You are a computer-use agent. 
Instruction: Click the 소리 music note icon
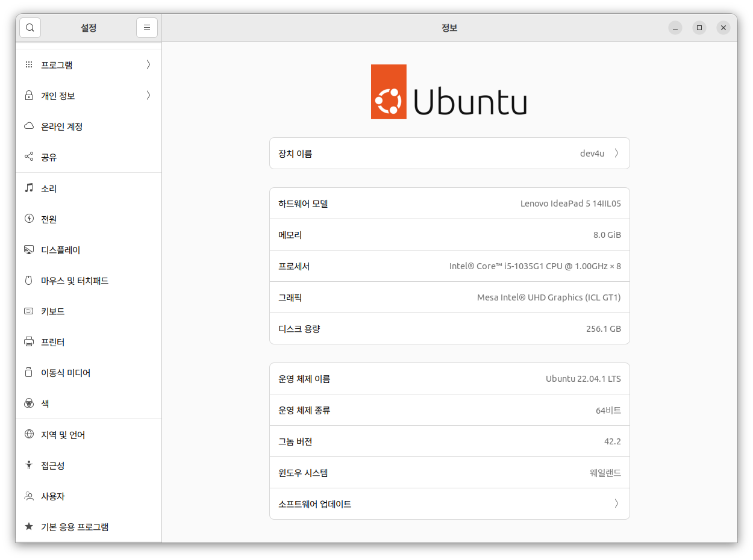29,188
